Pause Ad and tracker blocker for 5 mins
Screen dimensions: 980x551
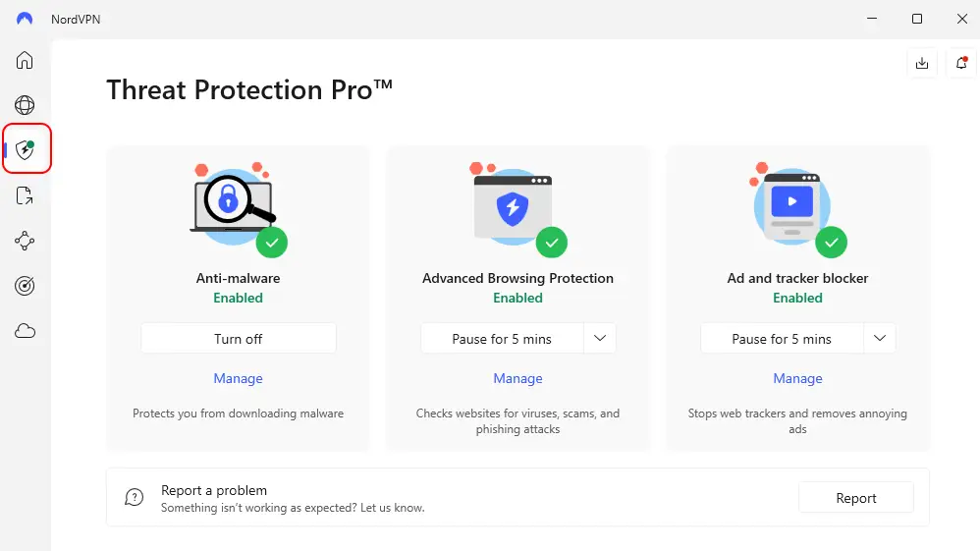point(782,339)
